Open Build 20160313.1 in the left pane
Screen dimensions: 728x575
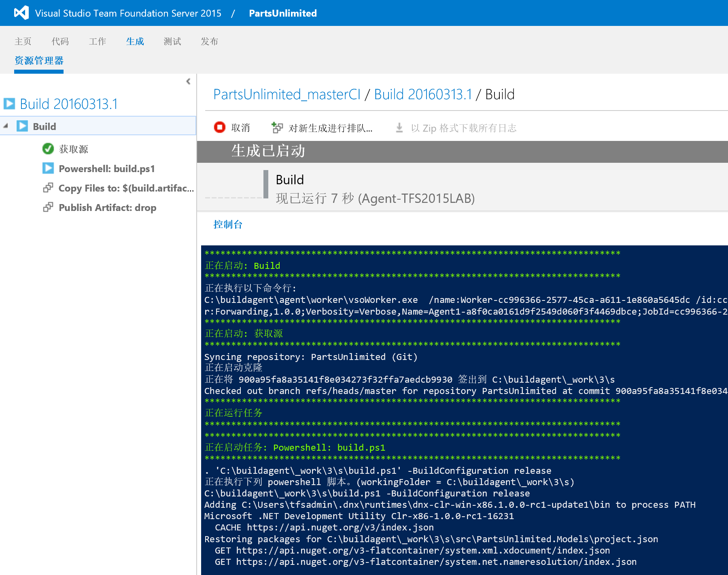click(69, 104)
